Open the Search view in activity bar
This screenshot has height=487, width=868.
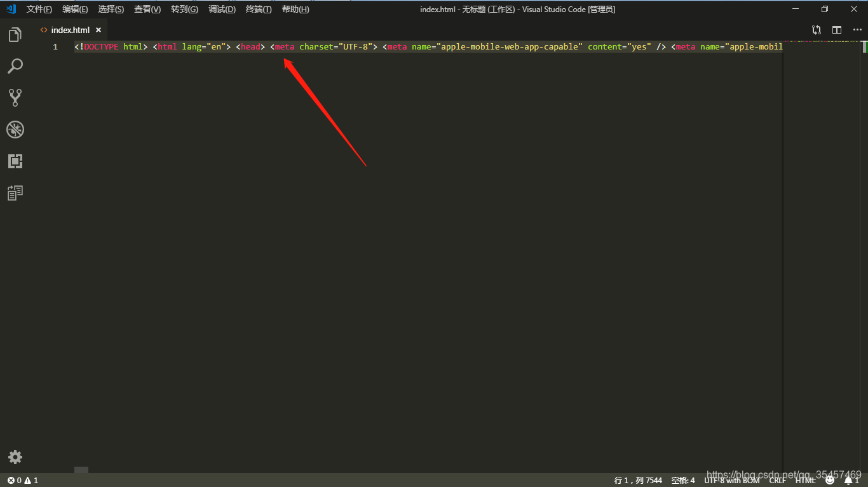coord(15,66)
